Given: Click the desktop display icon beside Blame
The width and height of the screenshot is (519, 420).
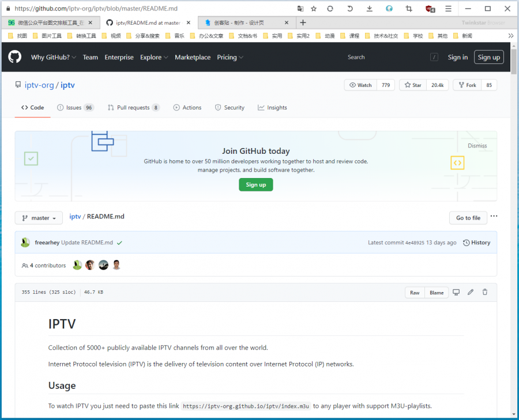Looking at the screenshot, I should [456, 292].
